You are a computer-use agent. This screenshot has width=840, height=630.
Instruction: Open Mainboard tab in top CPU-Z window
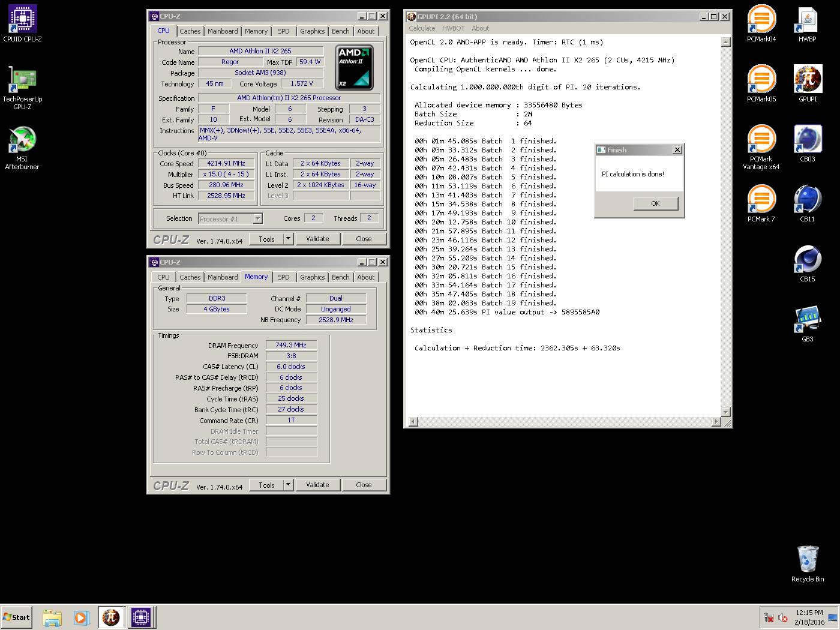[x=223, y=31]
